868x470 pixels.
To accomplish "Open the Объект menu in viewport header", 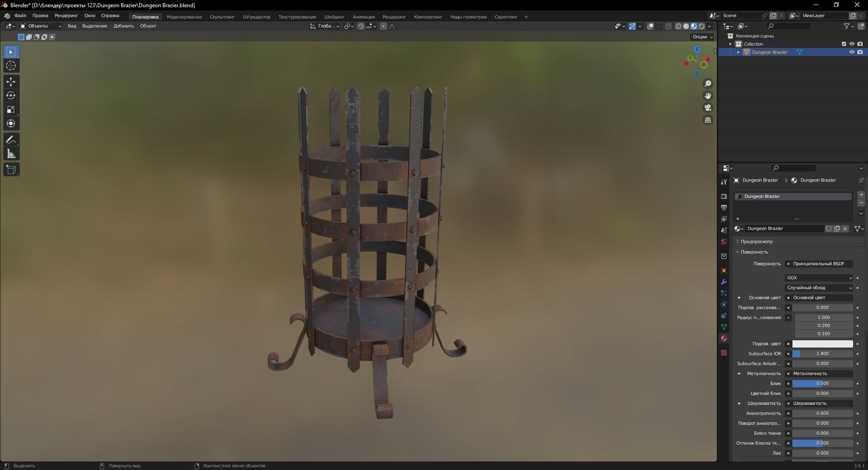I will click(x=148, y=26).
